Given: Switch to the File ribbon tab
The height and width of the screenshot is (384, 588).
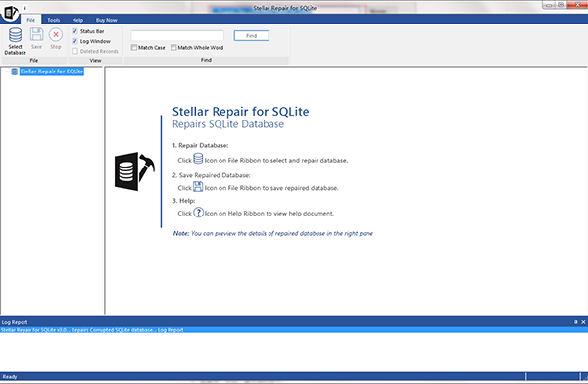Looking at the screenshot, I should point(30,20).
